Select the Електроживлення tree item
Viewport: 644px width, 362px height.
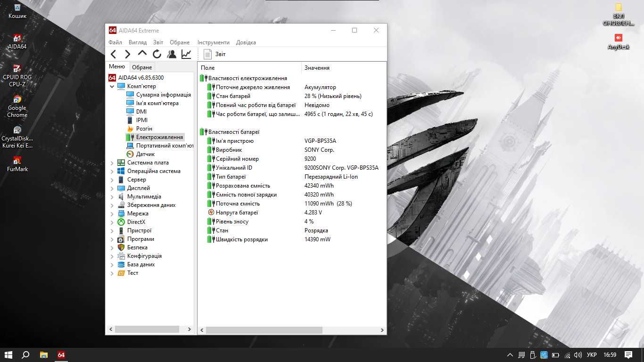pyautogui.click(x=159, y=137)
